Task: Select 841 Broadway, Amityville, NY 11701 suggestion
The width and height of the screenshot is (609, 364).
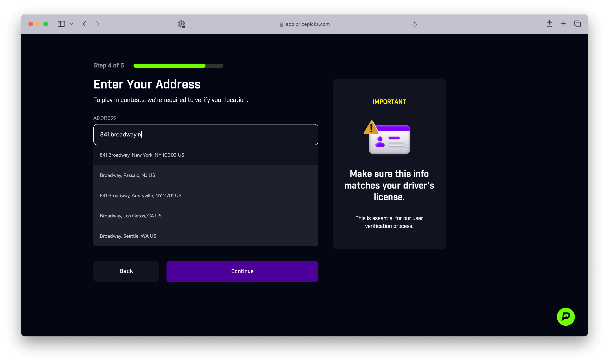Action: 206,195
